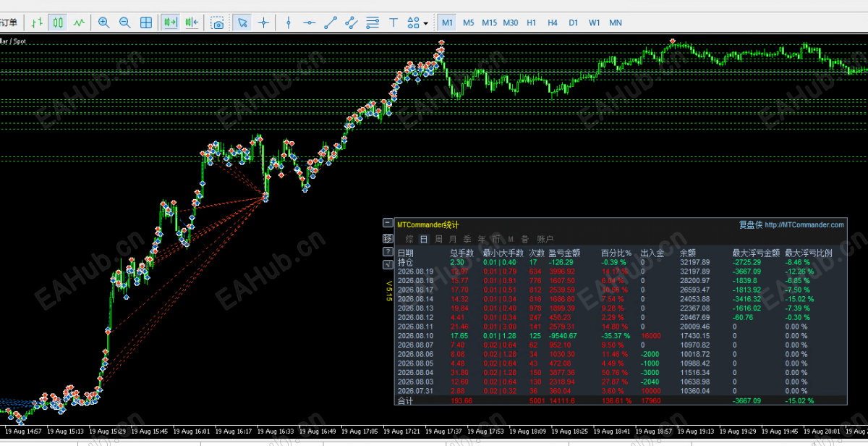Screen dimensions: 868x446
Task: Select the 年 yearly statistics tab
Action: coord(482,239)
